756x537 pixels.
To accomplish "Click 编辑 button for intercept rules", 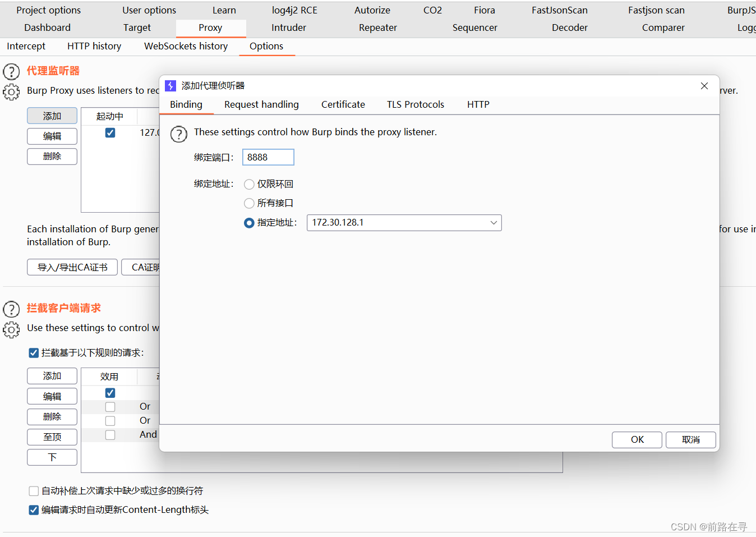I will pos(52,396).
